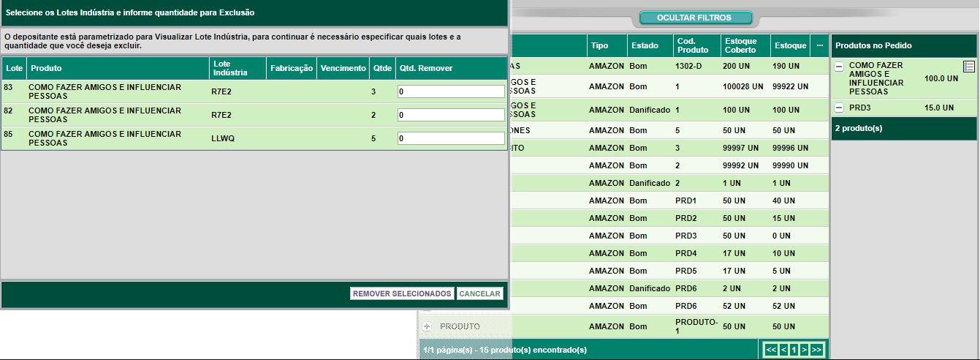Sort dialog table by Lote header

pyautogui.click(x=14, y=68)
